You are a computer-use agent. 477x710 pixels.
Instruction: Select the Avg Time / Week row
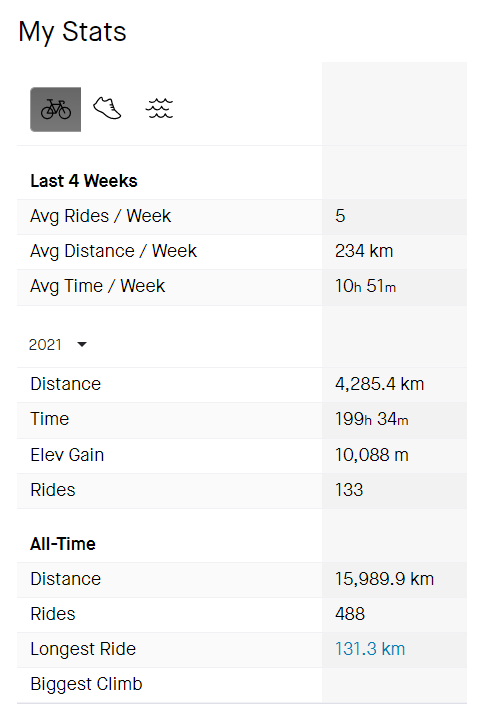tap(242, 287)
